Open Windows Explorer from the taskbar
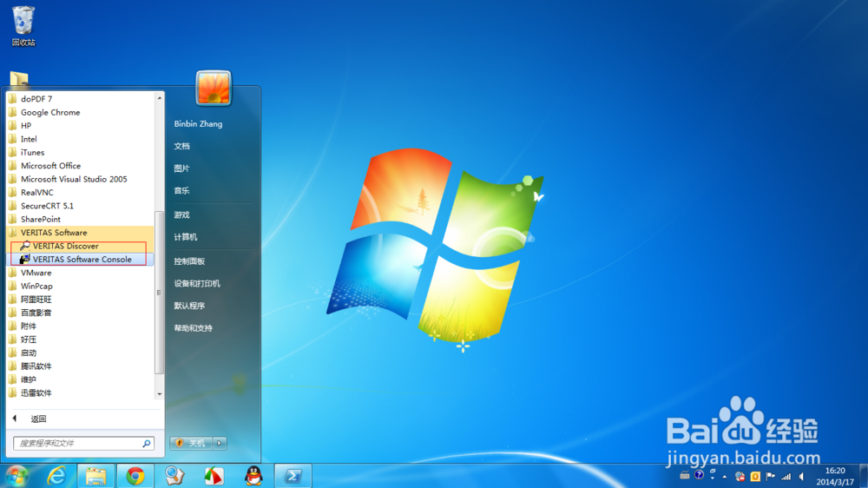Screen dimensions: 868x488 click(95, 476)
